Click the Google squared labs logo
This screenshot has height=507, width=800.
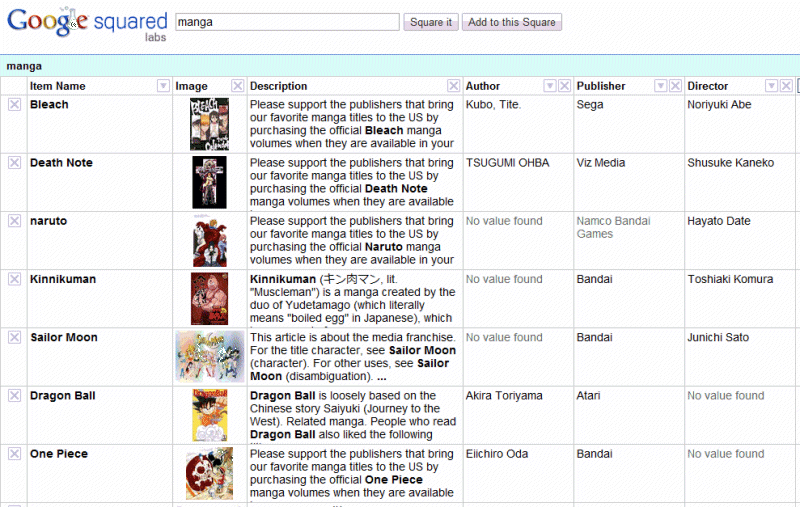[x=87, y=23]
